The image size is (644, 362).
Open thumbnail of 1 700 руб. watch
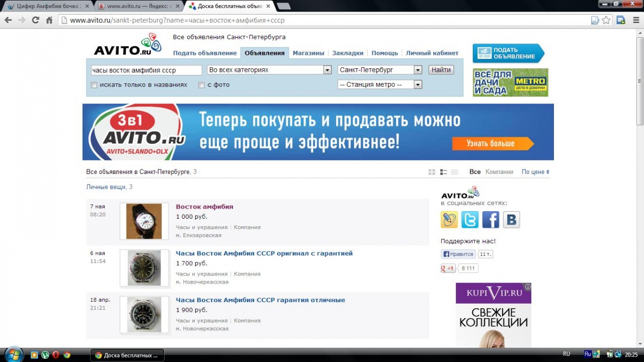(x=144, y=268)
